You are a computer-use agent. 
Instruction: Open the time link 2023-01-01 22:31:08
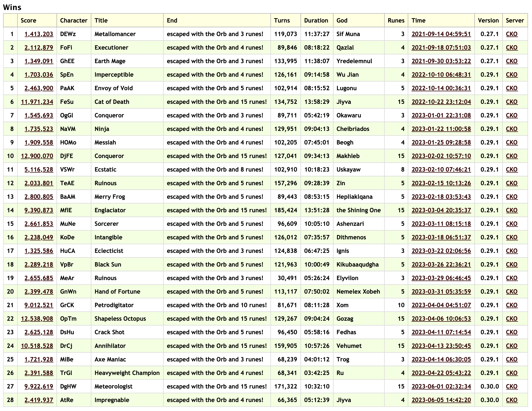tap(441, 115)
